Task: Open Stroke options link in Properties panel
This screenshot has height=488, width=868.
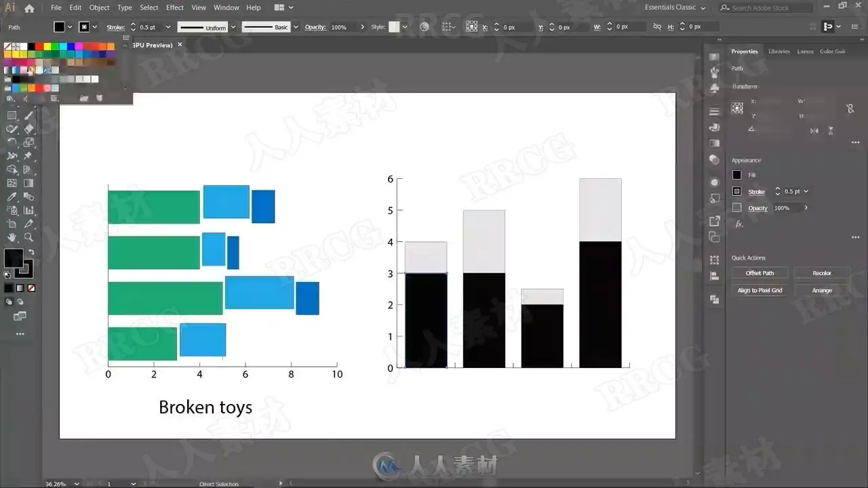Action: (x=756, y=192)
